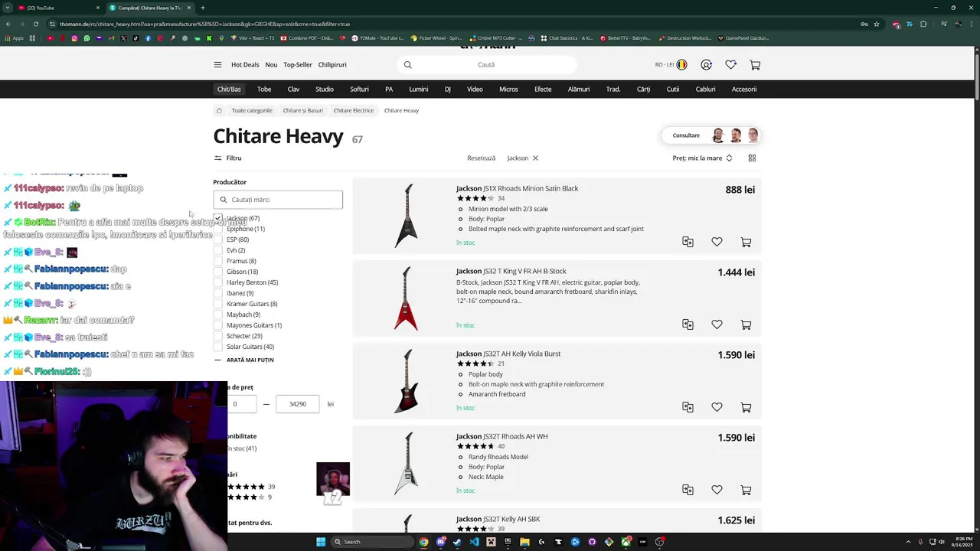Uncheck the Jackson manufacturer checkbox
Screen dimensions: 980x551
point(218,218)
